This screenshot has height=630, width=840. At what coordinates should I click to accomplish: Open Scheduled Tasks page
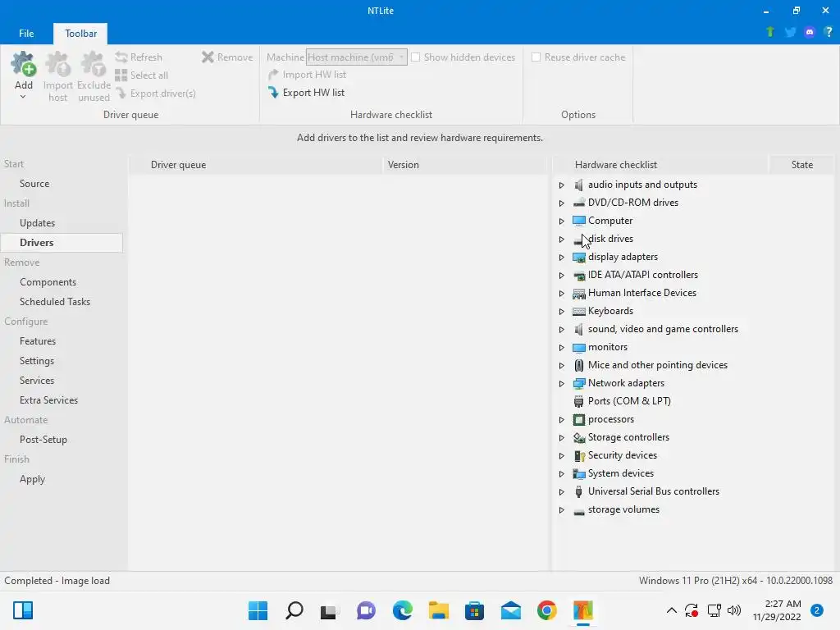tap(55, 302)
